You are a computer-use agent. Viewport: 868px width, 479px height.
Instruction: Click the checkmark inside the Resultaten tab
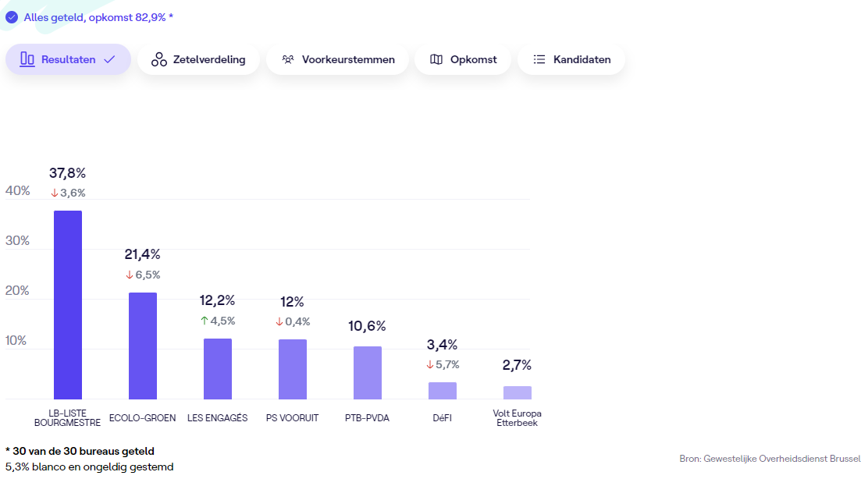tap(109, 59)
